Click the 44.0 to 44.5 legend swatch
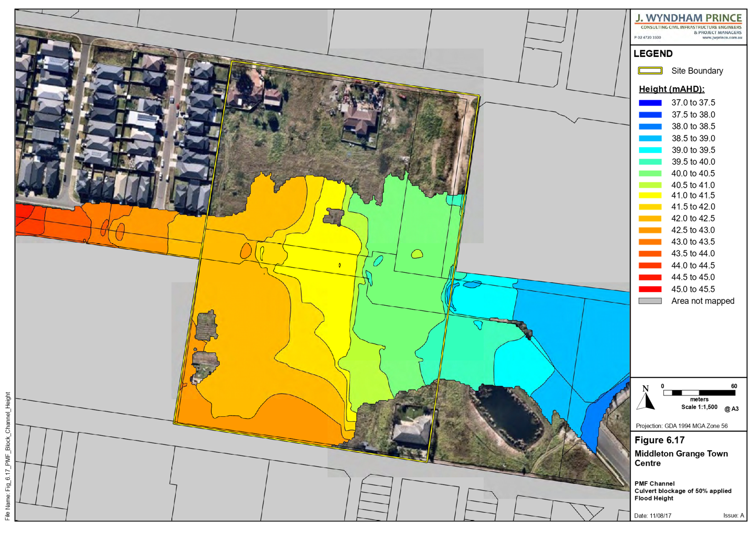Viewport: 756px width, 534px height. [x=650, y=265]
